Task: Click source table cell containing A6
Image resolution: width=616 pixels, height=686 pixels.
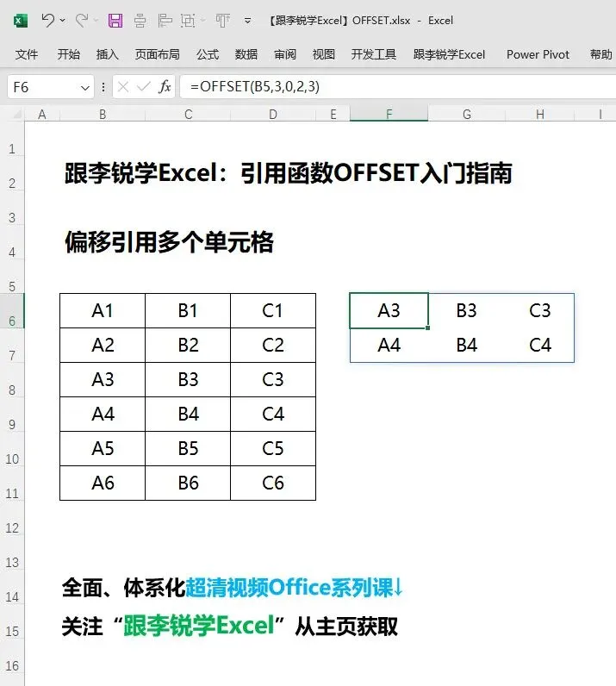Action: [x=103, y=483]
